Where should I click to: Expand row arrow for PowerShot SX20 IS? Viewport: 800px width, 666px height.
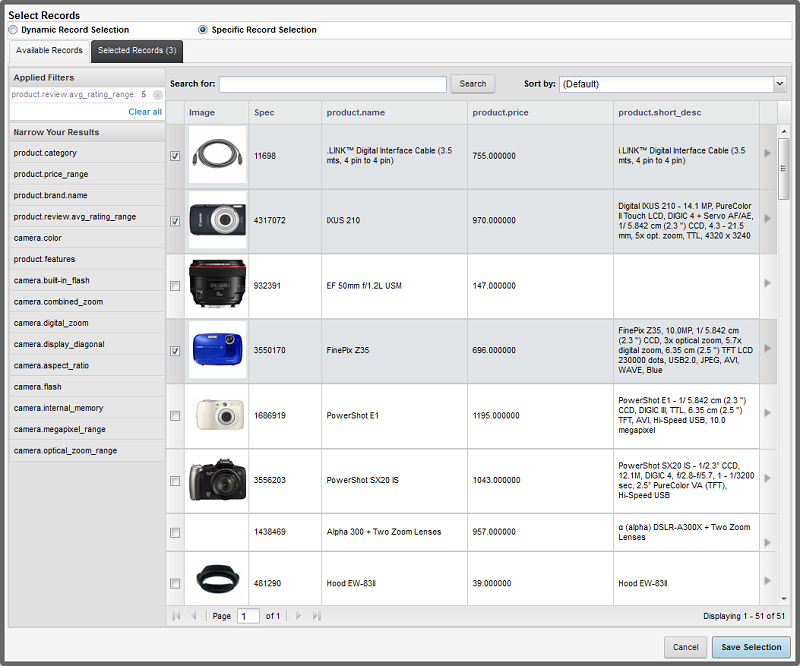767,478
